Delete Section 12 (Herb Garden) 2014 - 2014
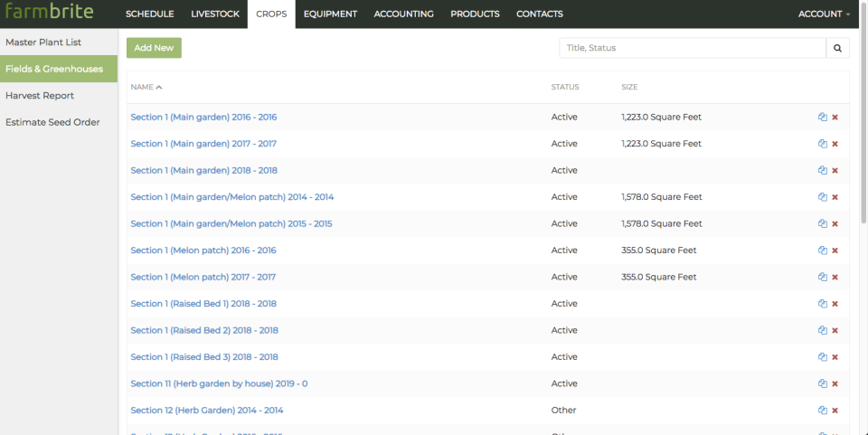Viewport: 868px width, 435px height. pos(835,411)
